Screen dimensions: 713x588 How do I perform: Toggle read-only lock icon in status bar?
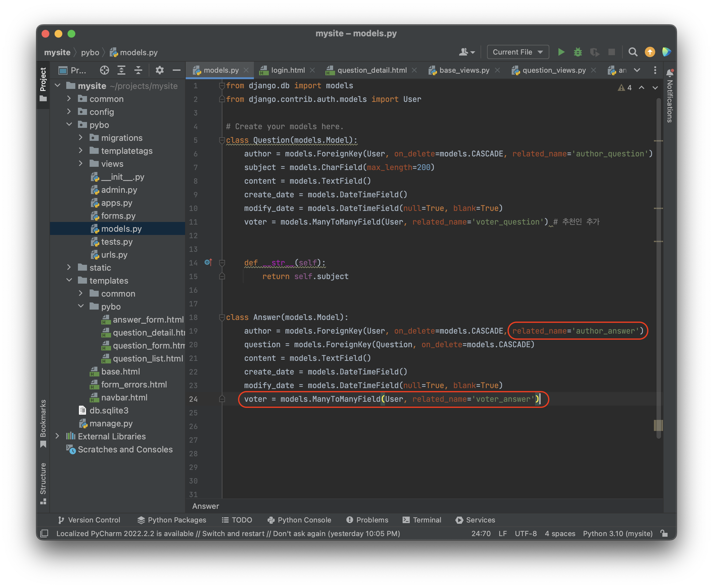664,533
